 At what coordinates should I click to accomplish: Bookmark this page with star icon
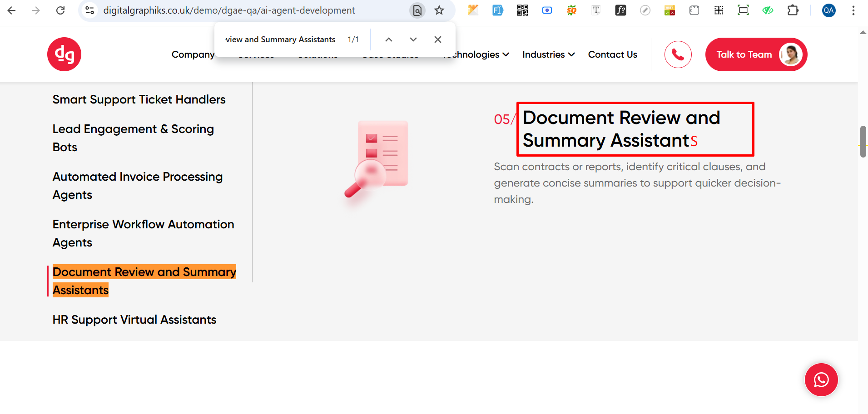point(439,10)
